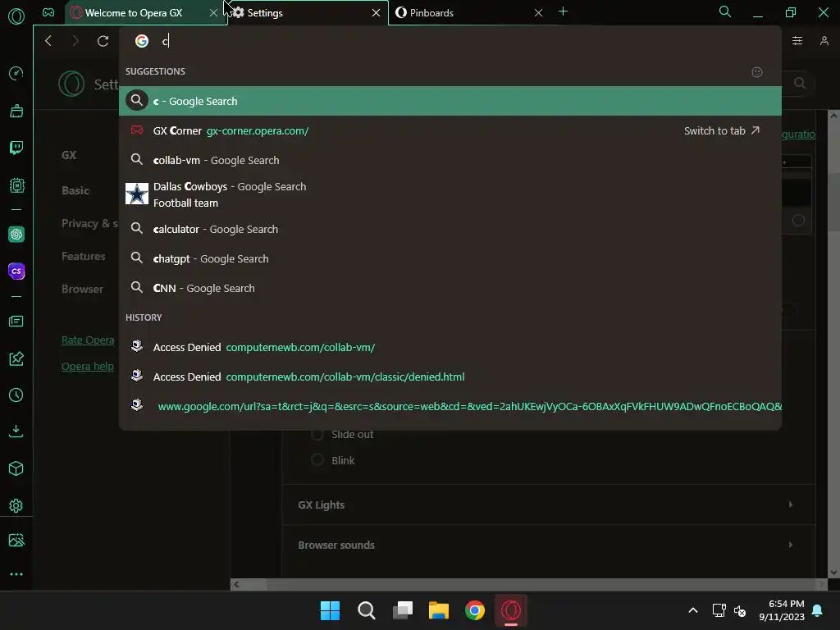This screenshot has width=840, height=630.
Task: Click the Opera help link
Action: tap(87, 367)
